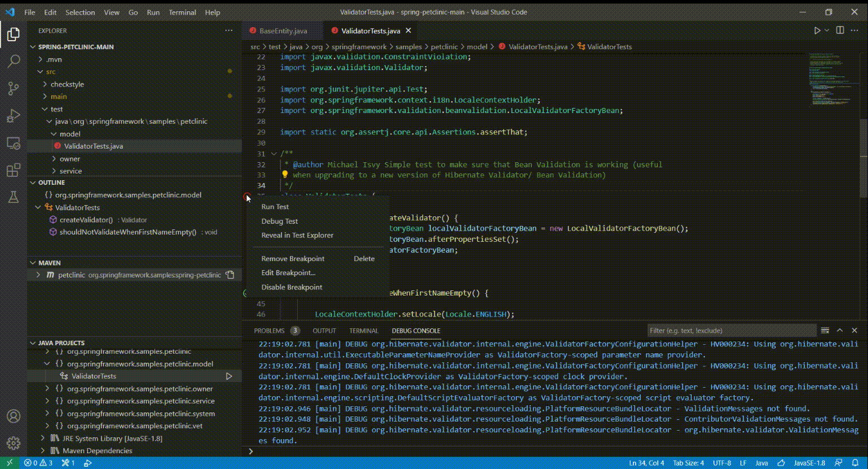
Task: Click the lightbulb code action icon
Action: (x=285, y=175)
